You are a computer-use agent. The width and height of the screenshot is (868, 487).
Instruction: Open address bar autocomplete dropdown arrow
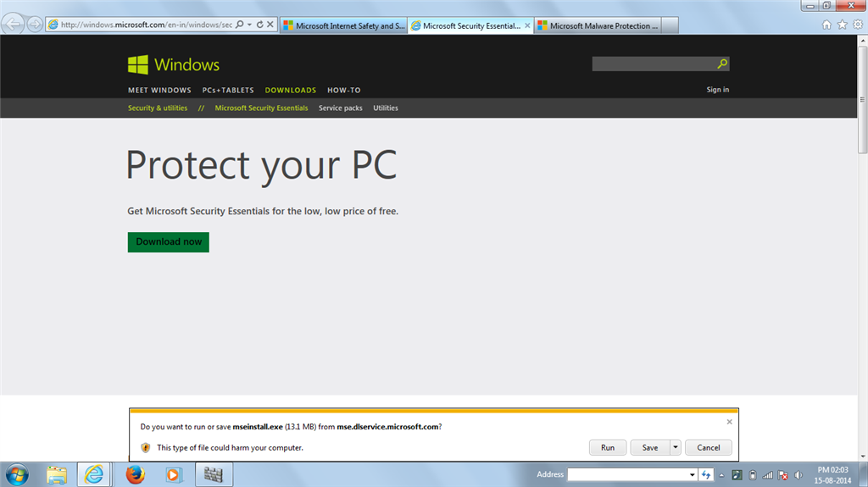pyautogui.click(x=250, y=25)
